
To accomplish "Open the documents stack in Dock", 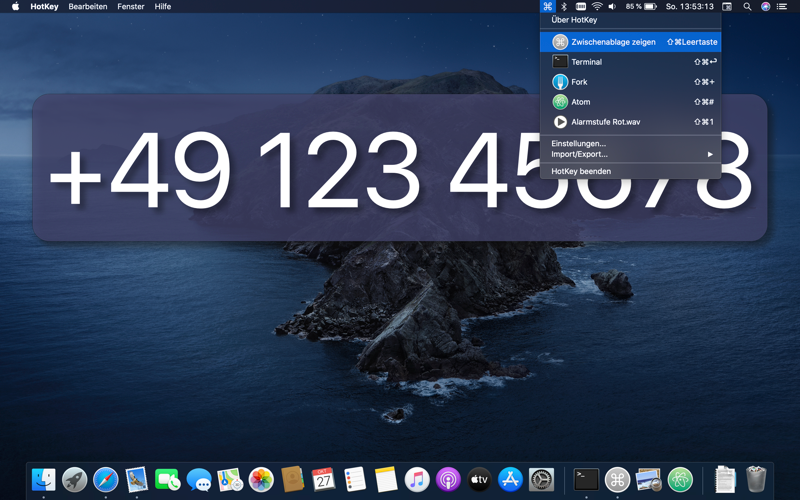I will tap(725, 480).
